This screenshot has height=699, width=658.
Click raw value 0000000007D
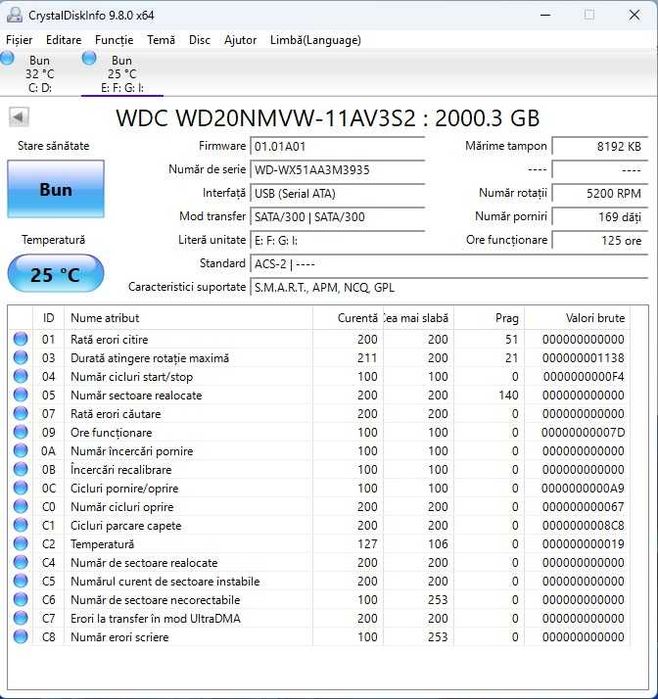[583, 432]
